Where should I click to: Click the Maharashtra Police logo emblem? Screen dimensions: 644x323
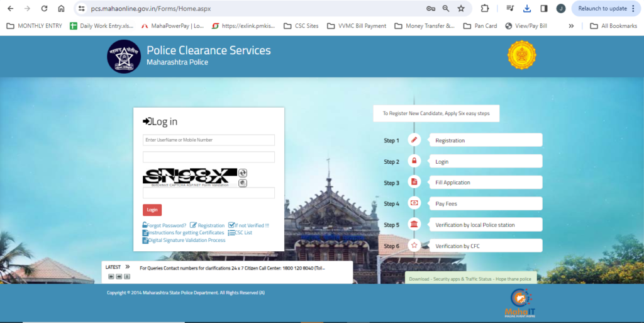tap(124, 56)
